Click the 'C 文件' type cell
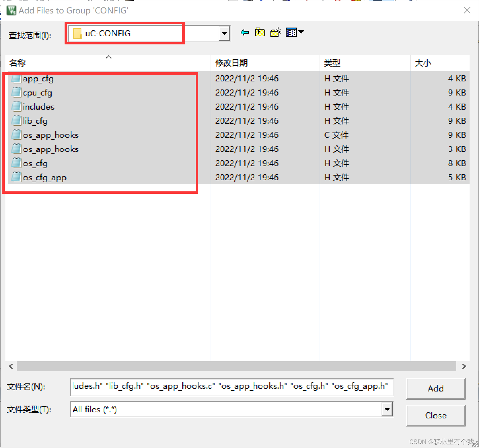Viewport: 479px width, 448px height. (x=336, y=135)
